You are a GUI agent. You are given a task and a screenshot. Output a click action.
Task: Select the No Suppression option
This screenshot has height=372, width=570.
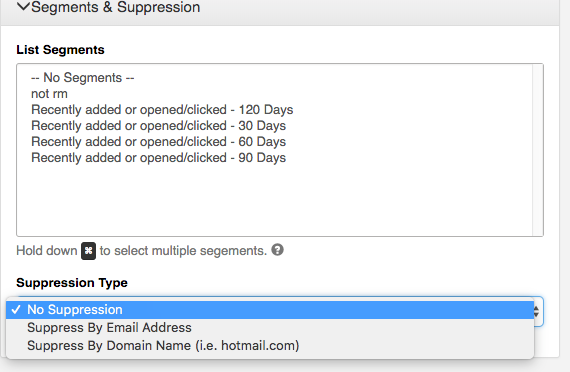pyautogui.click(x=270, y=310)
